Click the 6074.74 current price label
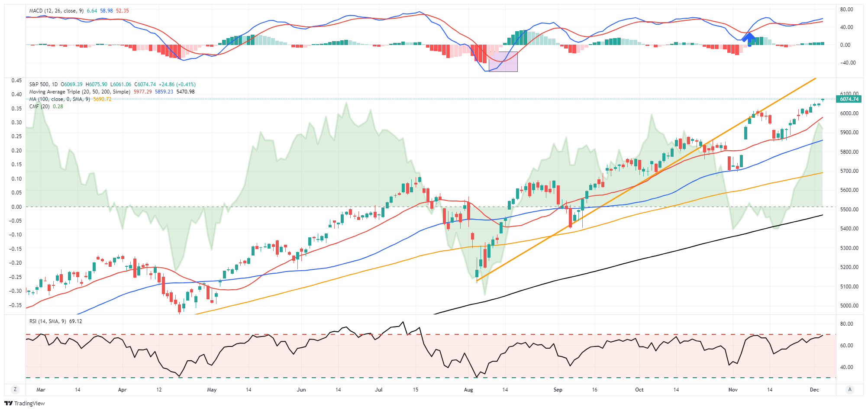Image resolution: width=868 pixels, height=411 pixels. coord(849,99)
